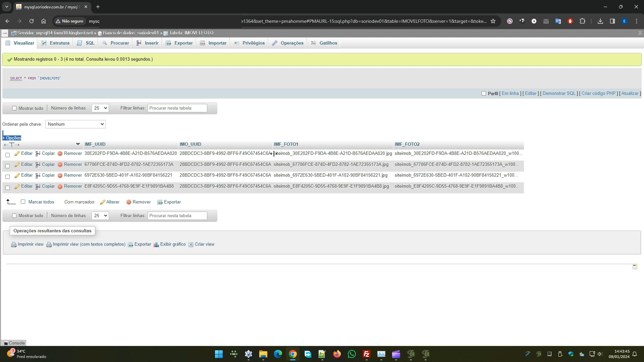Click the bookmark star in address bar

pyautogui.click(x=493, y=21)
